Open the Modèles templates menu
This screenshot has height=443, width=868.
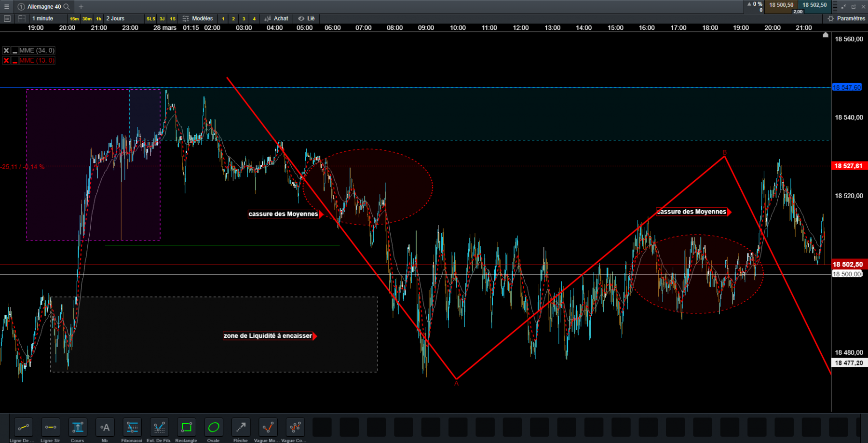(198, 18)
